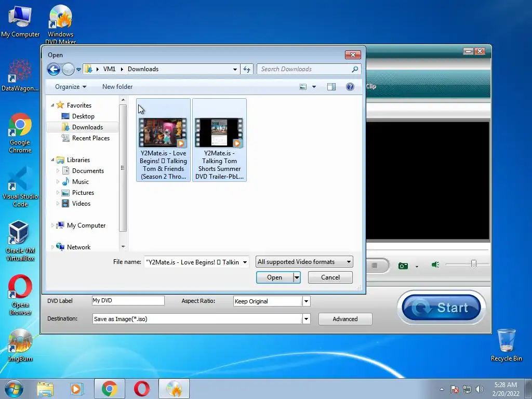Click the search magnifier icon
Screen dimensions: 532x399
pos(355,69)
